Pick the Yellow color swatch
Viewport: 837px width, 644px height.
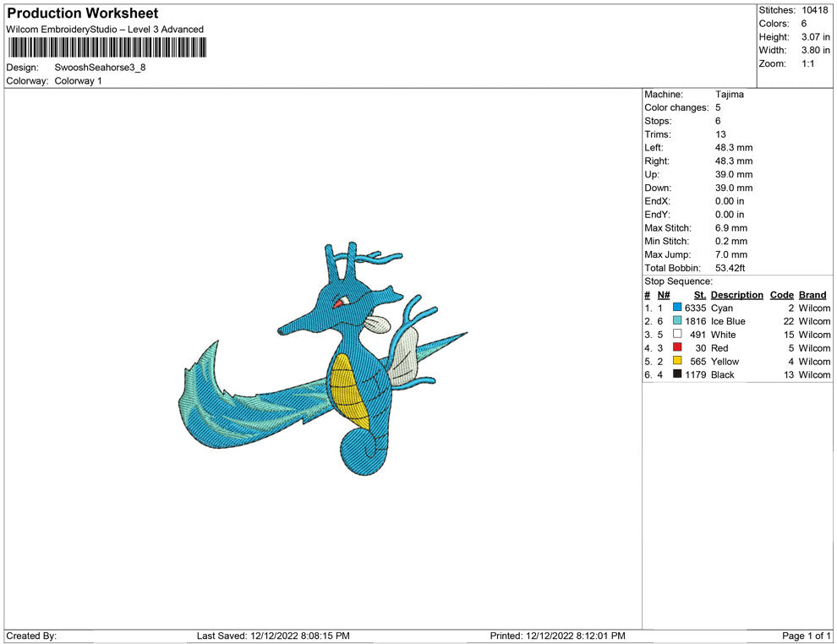(677, 362)
